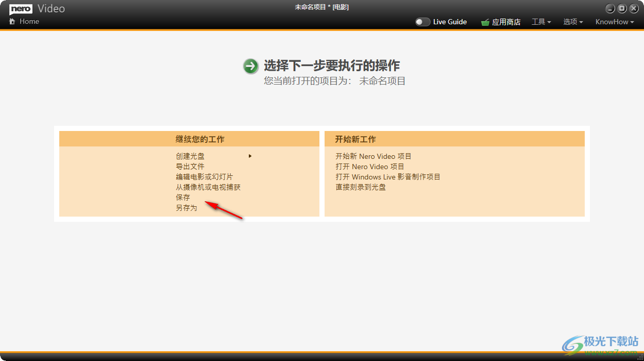Expand the KnowHow dropdown menu
644x361 pixels.
[615, 22]
